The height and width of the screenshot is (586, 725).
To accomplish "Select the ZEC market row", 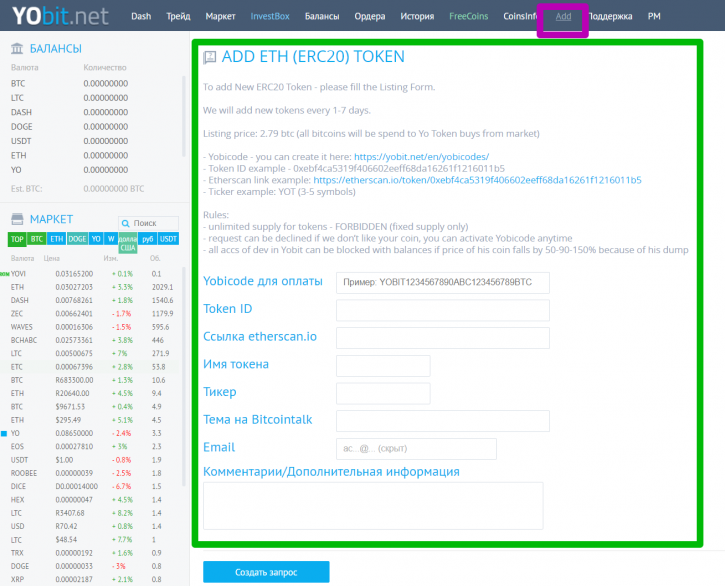I will (x=92, y=314).
